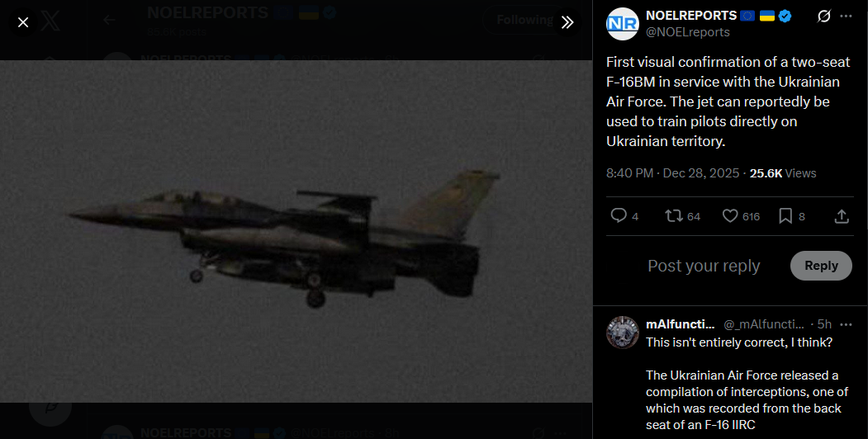
Task: Click the Grok explain-post icon
Action: (823, 16)
